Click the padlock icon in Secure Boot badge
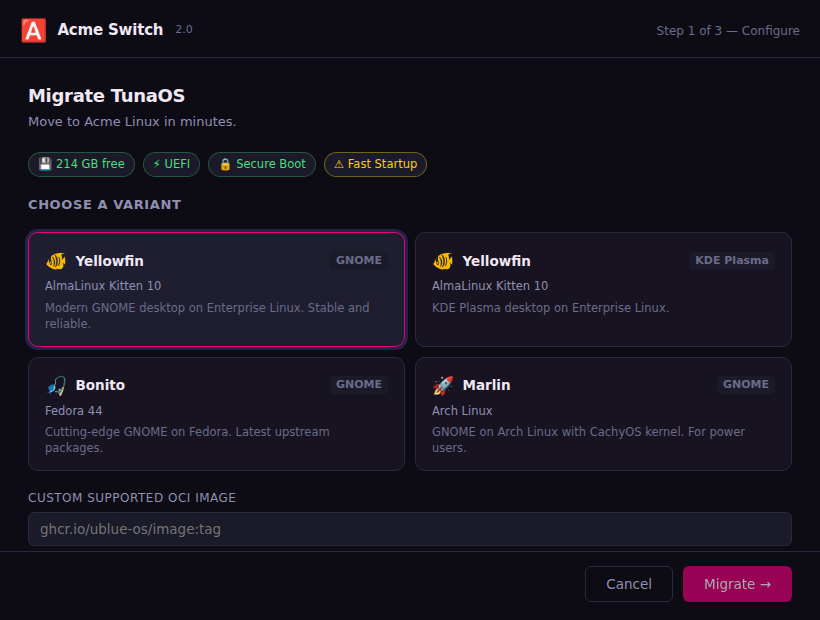The width and height of the screenshot is (820, 620). point(225,164)
